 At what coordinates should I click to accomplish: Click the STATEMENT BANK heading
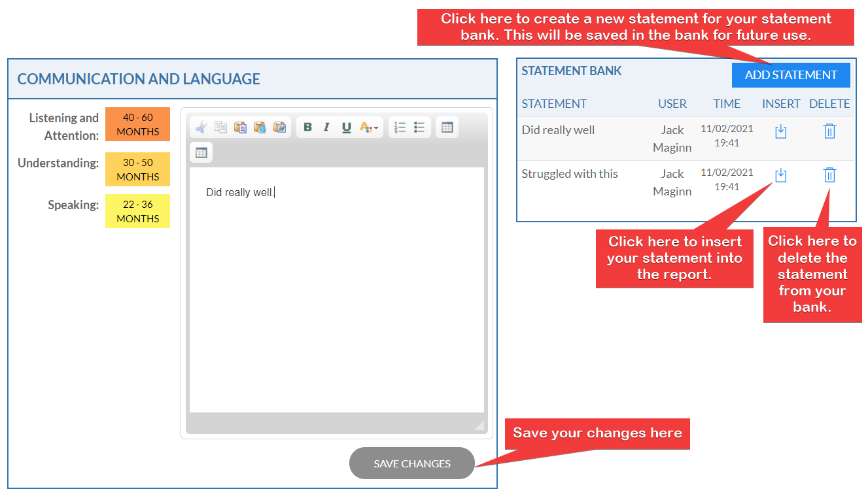click(572, 71)
